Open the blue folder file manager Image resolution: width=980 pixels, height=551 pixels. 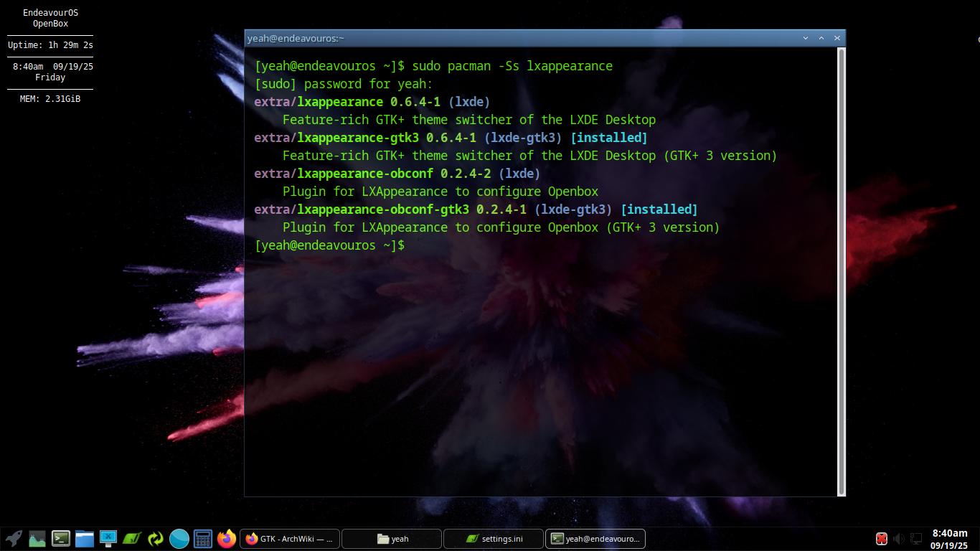(85, 538)
